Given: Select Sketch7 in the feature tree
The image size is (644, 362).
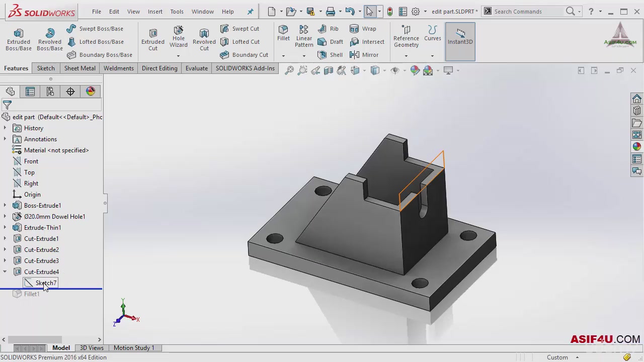Looking at the screenshot, I should coord(45,283).
